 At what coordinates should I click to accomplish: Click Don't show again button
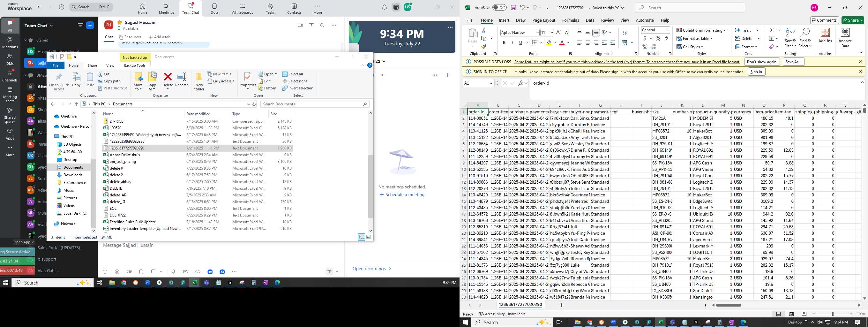pyautogui.click(x=761, y=62)
